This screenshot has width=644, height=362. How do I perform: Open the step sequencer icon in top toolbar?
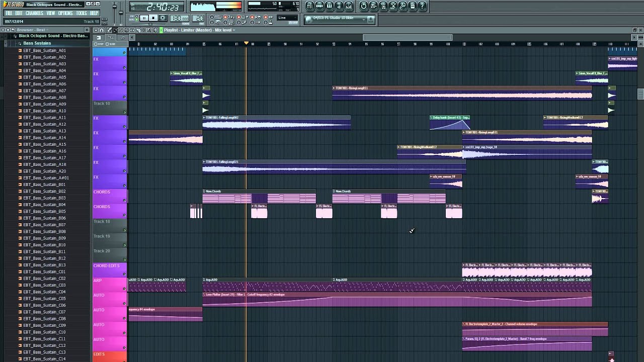pyautogui.click(x=319, y=6)
